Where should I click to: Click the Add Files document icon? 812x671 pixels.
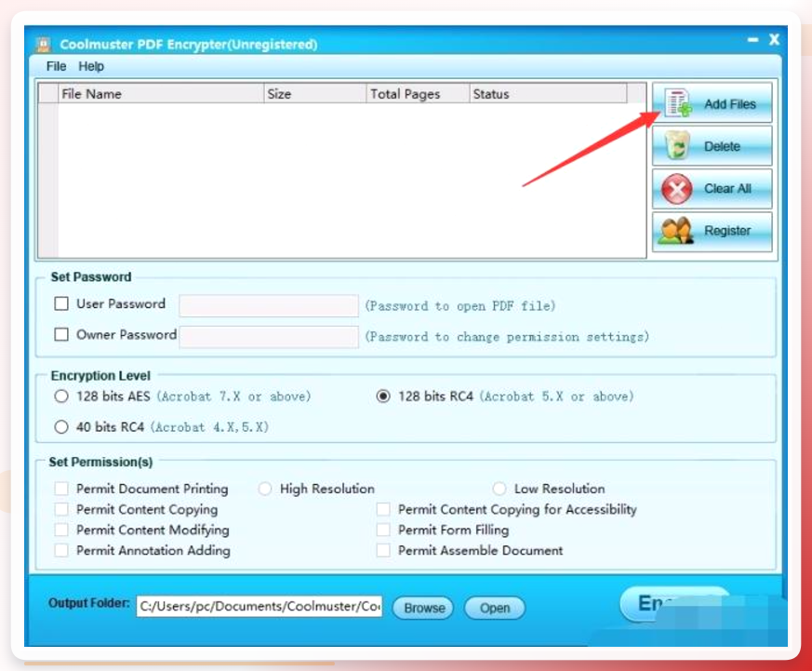coord(679,103)
